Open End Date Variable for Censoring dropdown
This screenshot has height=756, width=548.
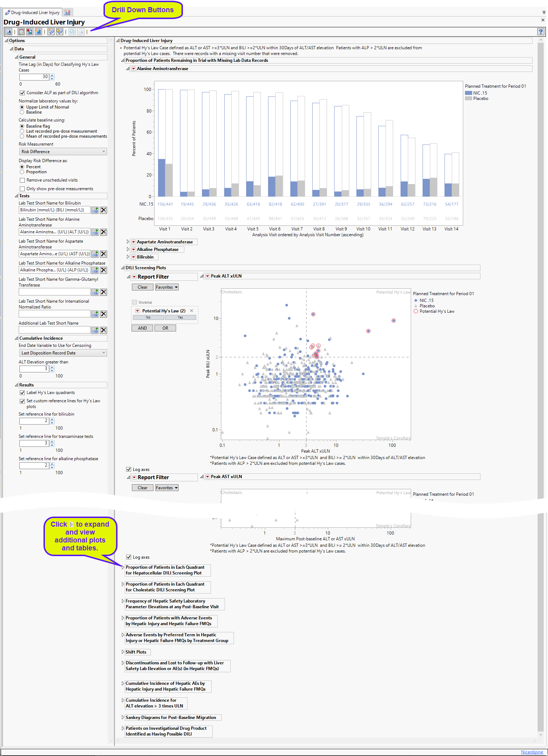point(63,353)
